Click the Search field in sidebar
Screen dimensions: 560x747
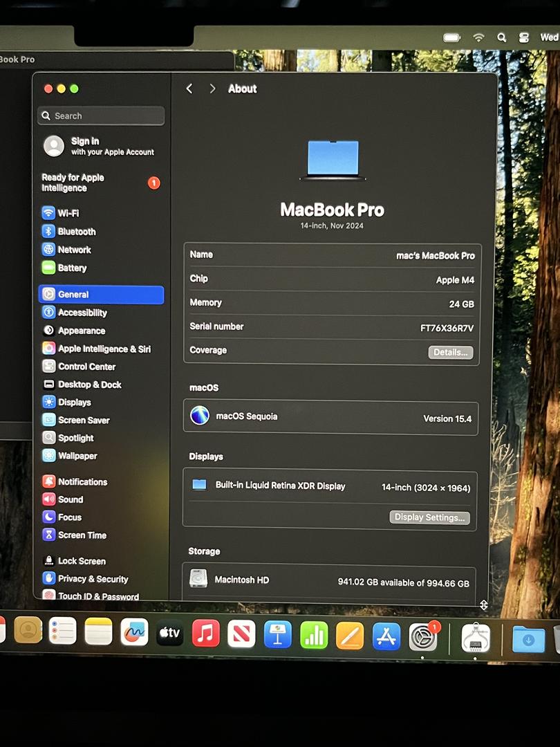pos(101,116)
